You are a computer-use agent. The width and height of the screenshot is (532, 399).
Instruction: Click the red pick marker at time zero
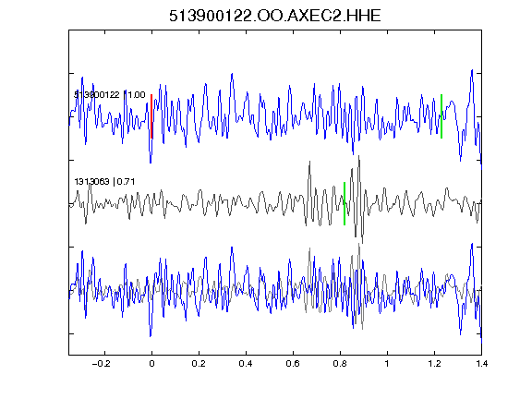(151, 116)
